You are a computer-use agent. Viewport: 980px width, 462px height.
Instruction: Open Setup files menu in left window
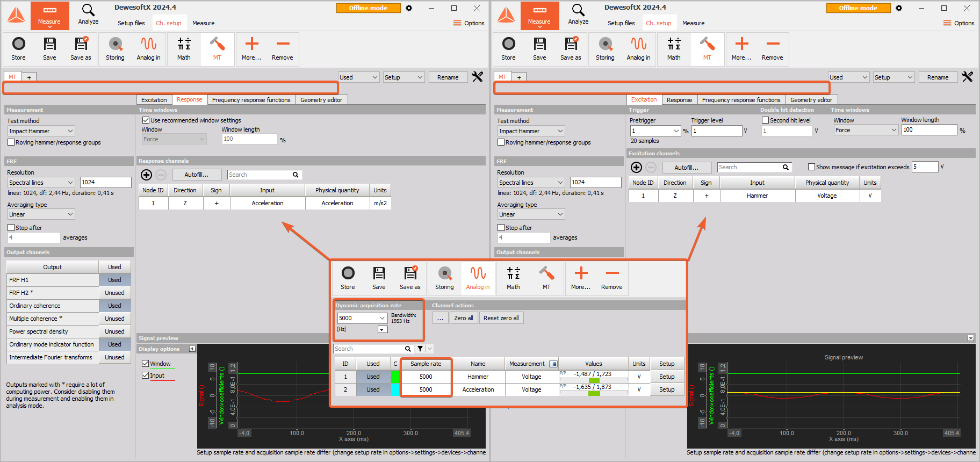[x=131, y=23]
